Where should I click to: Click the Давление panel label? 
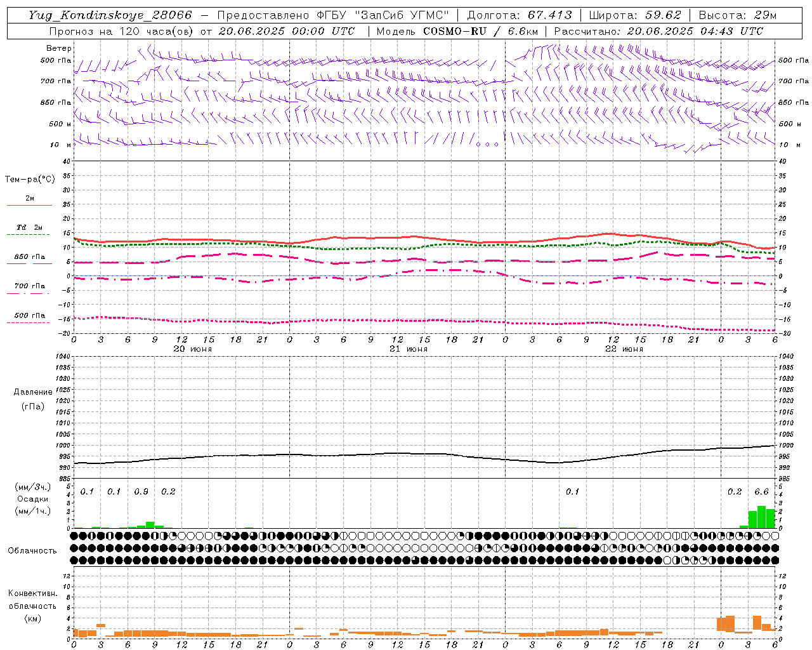(33, 392)
